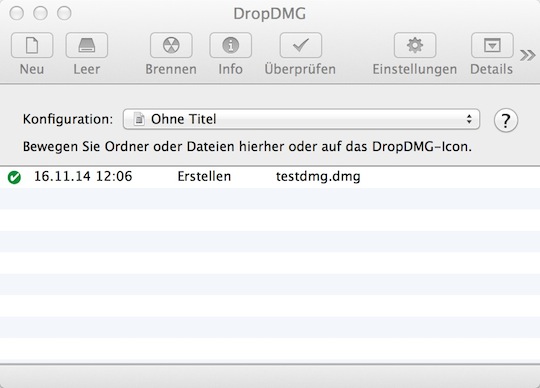The width and height of the screenshot is (540, 388).
Task: Click the Konfiguration label
Action: pyautogui.click(x=68, y=119)
